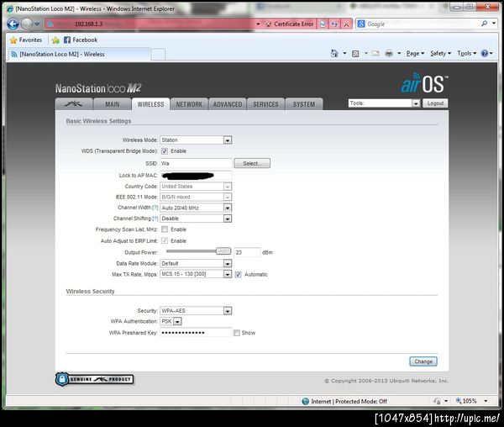Click the SSID input field

click(196, 163)
